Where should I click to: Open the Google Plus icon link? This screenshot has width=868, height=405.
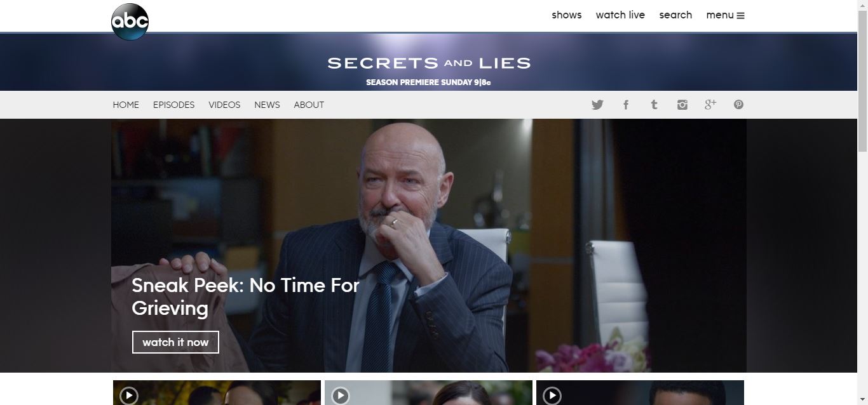tap(710, 105)
